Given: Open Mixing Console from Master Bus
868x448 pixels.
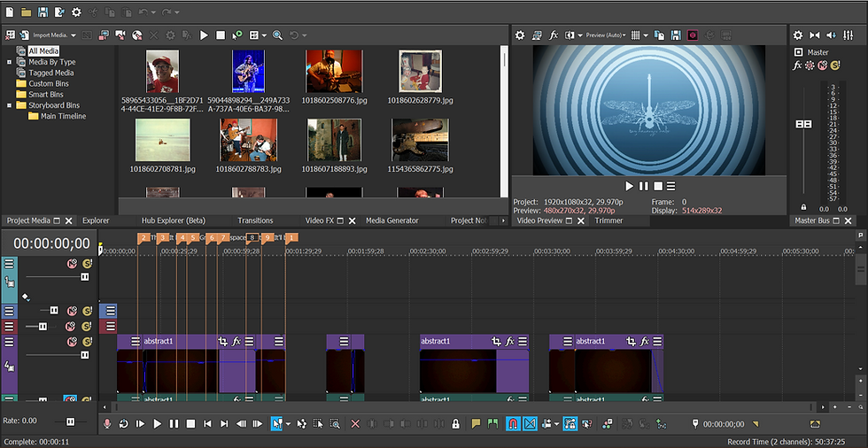Looking at the screenshot, I should pyautogui.click(x=848, y=35).
